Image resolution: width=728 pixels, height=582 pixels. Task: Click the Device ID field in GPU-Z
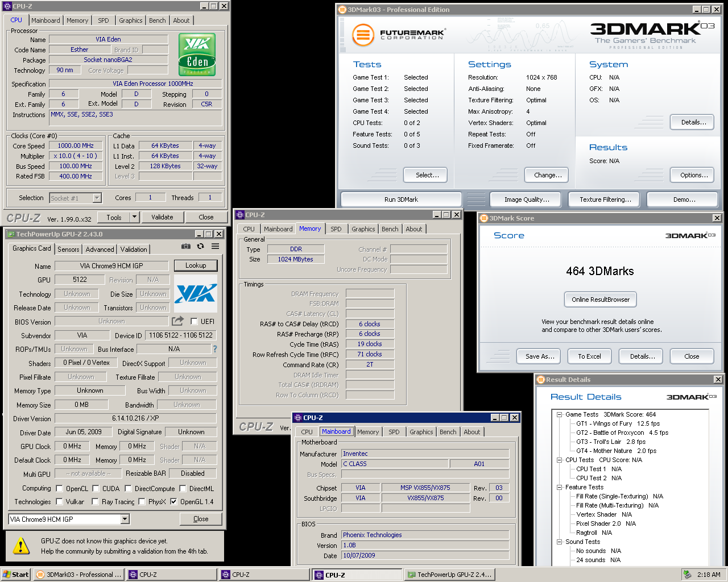click(x=180, y=335)
